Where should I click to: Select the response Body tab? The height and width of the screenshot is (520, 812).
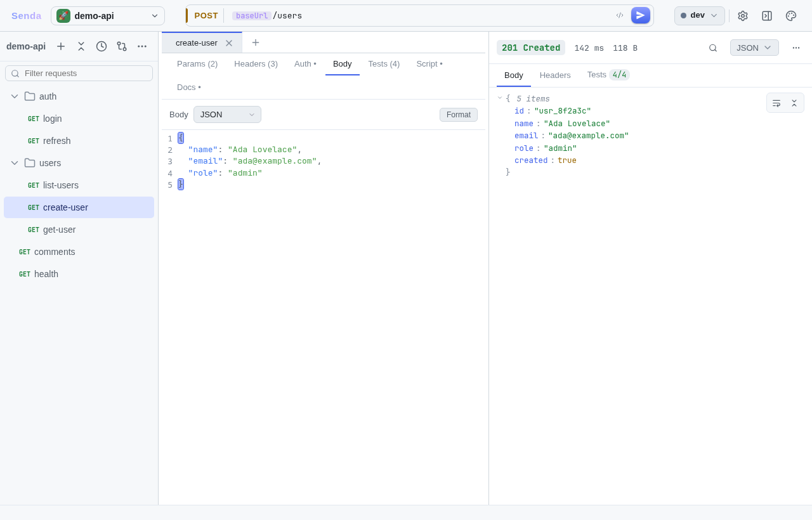pyautogui.click(x=514, y=75)
